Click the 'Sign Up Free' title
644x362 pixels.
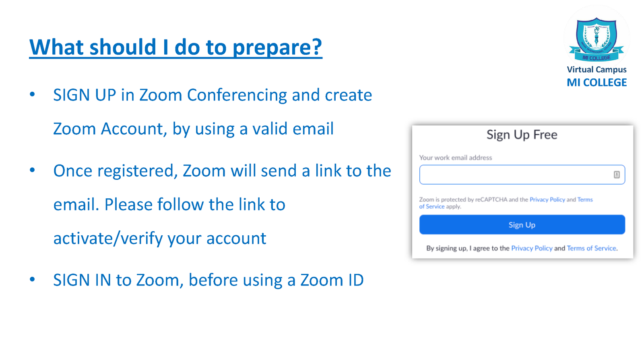[x=522, y=135]
